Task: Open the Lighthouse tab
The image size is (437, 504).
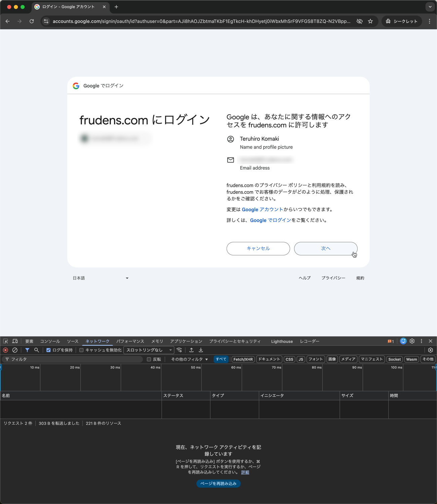Action: [x=282, y=341]
